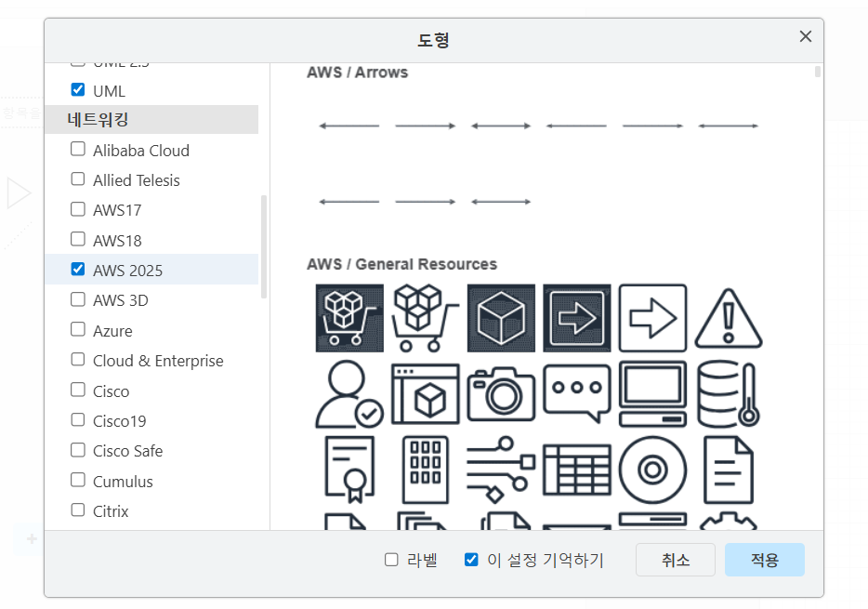The image size is (868, 609).
Task: Uncheck the UML checkbox
Action: click(78, 89)
